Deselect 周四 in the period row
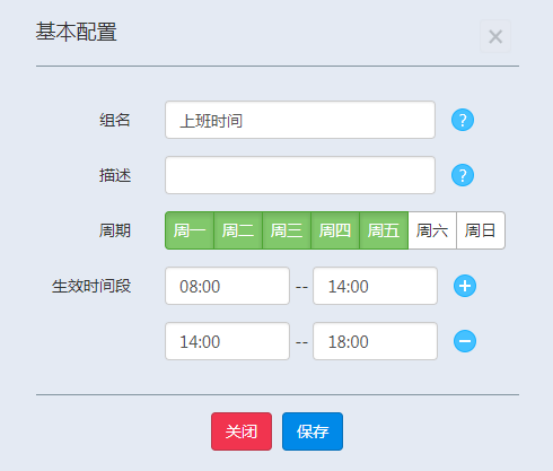Viewport: 553px width, 471px height. pos(335,230)
